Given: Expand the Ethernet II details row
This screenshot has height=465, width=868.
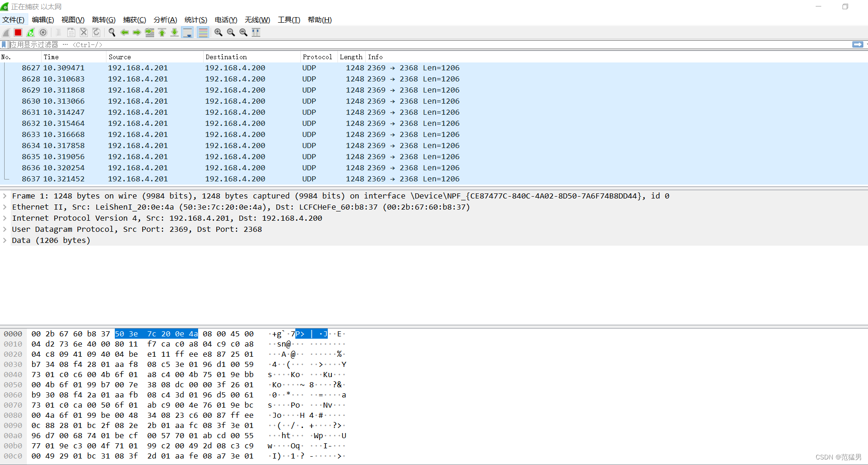Looking at the screenshot, I should (x=5, y=207).
